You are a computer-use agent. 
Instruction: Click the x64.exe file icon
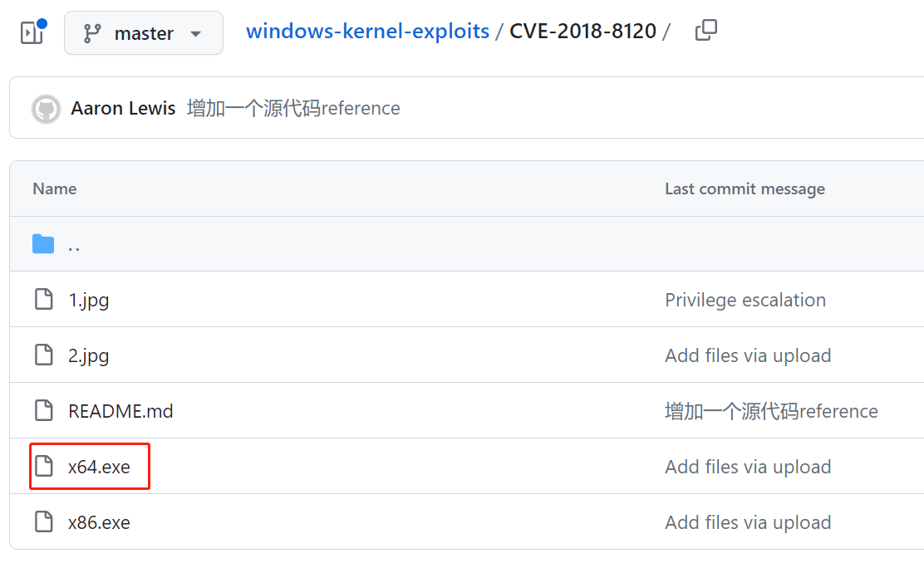[x=43, y=467]
